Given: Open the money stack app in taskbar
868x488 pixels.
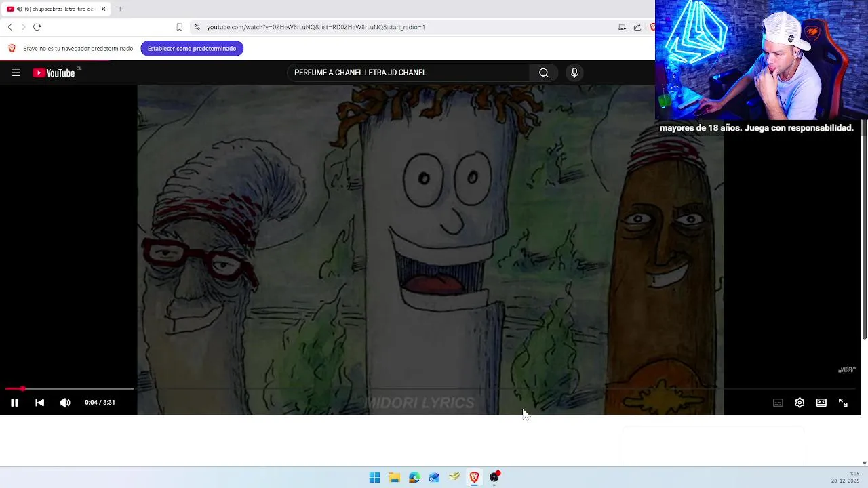Looking at the screenshot, I should click(x=454, y=477).
